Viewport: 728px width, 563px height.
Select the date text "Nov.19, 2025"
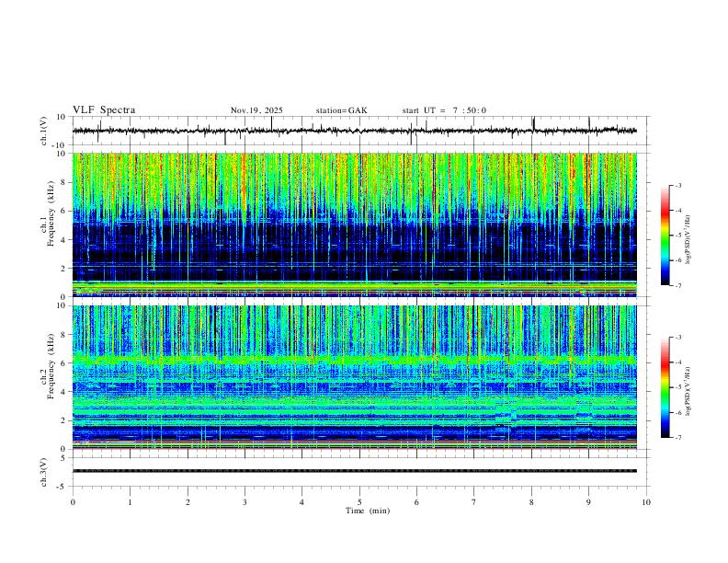coord(256,110)
